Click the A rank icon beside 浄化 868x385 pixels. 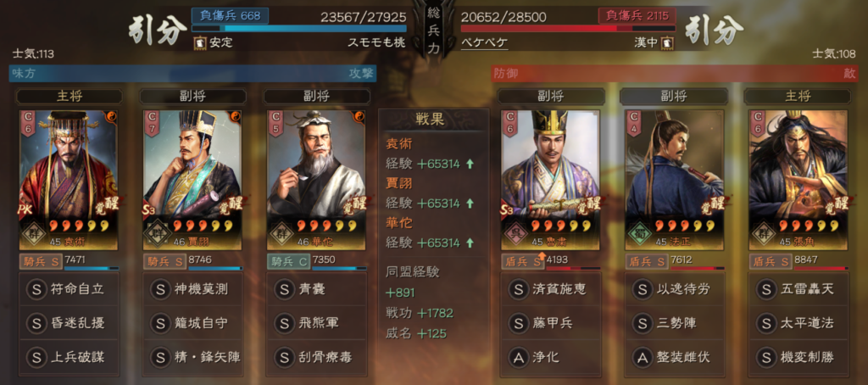(x=518, y=357)
